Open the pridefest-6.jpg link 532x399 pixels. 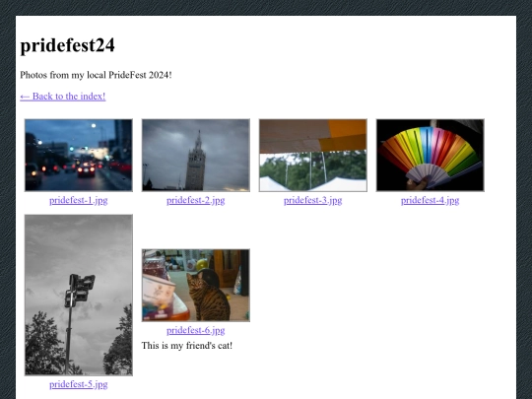[x=196, y=330]
